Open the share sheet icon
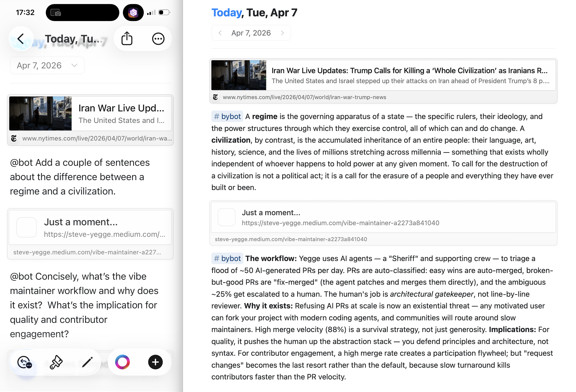 pos(127,39)
